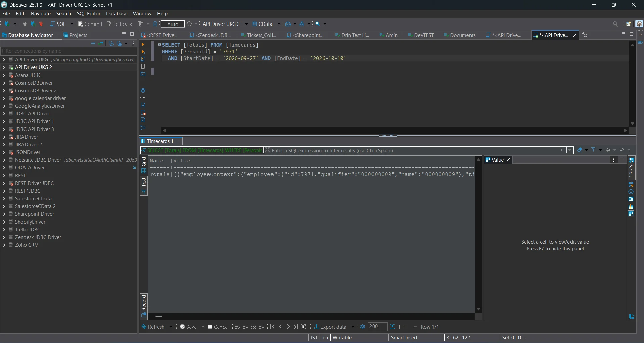
Task: Click the custom filter funnel icon
Action: tap(593, 150)
